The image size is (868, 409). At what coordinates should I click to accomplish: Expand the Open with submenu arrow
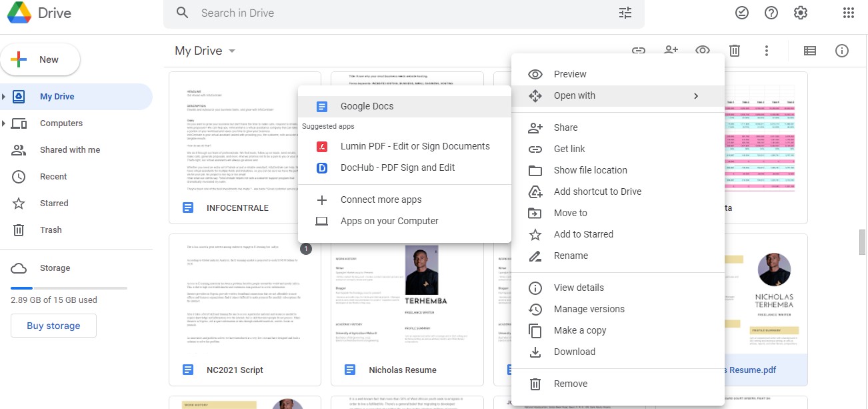(x=696, y=95)
